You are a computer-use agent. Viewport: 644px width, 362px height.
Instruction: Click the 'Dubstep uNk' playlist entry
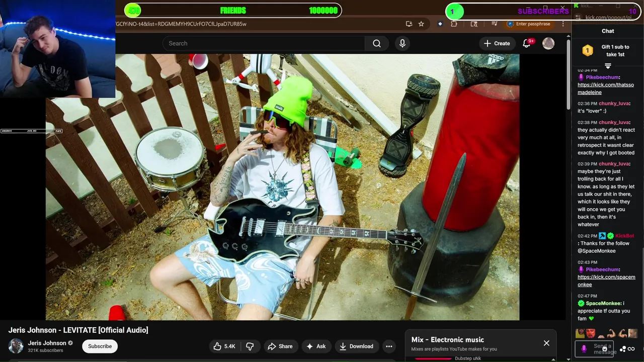coord(468,358)
